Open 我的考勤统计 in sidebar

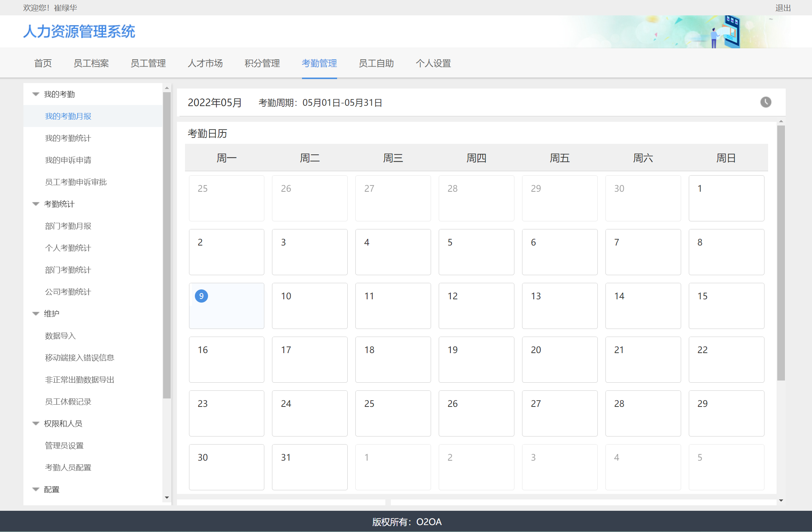[68, 138]
